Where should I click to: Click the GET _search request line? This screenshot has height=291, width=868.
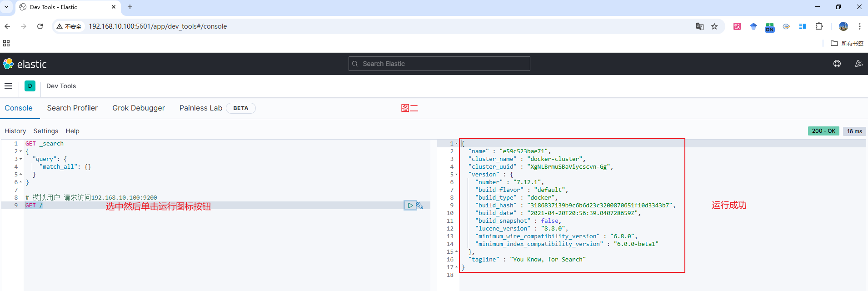coord(45,144)
